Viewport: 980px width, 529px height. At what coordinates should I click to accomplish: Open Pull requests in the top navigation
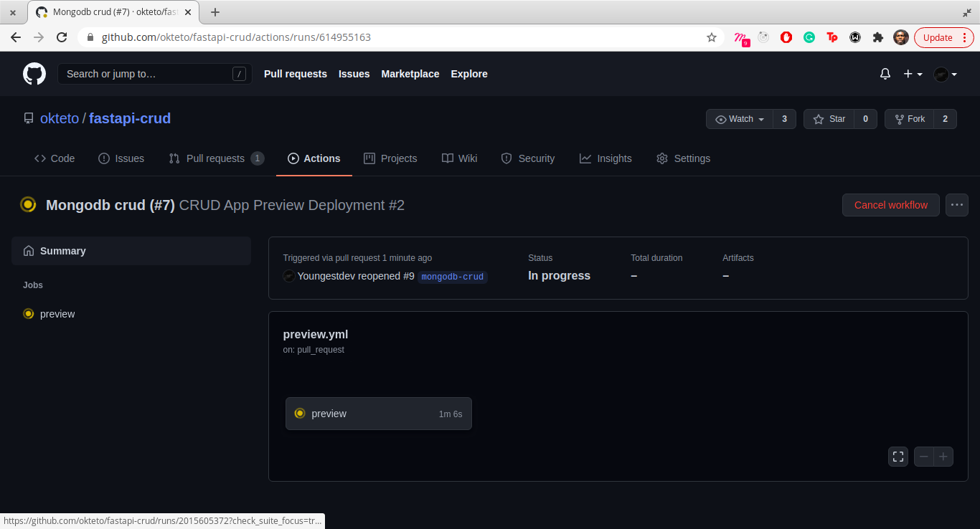click(296, 74)
